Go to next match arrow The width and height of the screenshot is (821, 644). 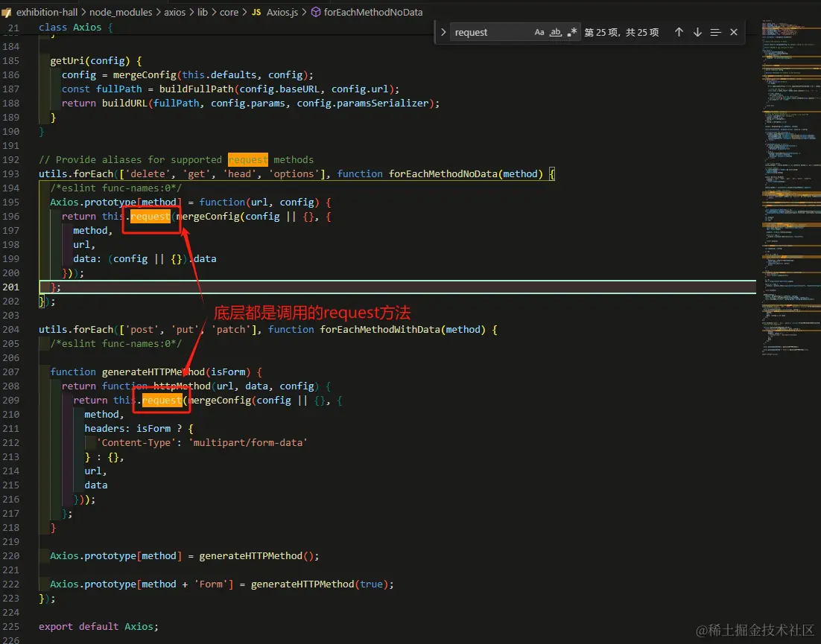click(697, 33)
